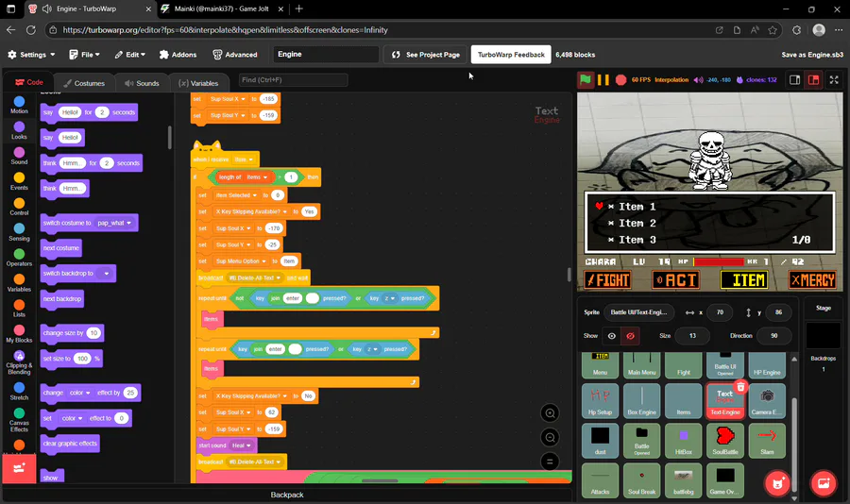
Task: Open the Lists block category
Action: pyautogui.click(x=19, y=308)
